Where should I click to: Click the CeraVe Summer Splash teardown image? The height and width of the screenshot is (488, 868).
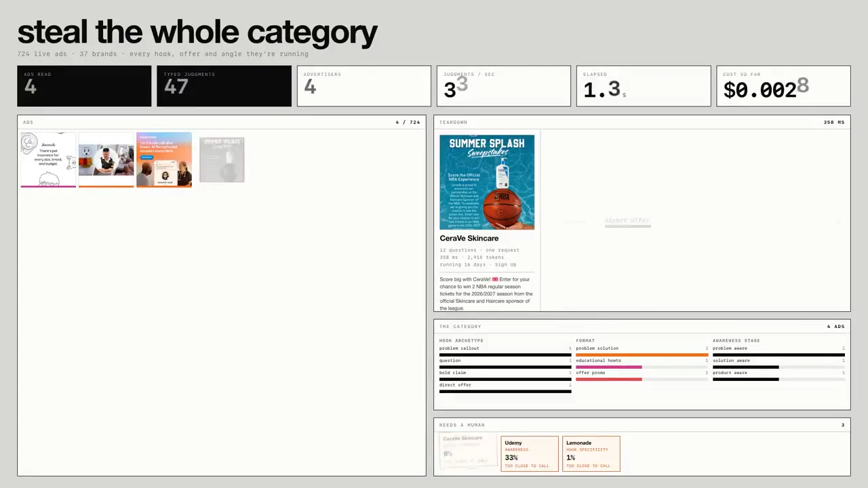(487, 182)
